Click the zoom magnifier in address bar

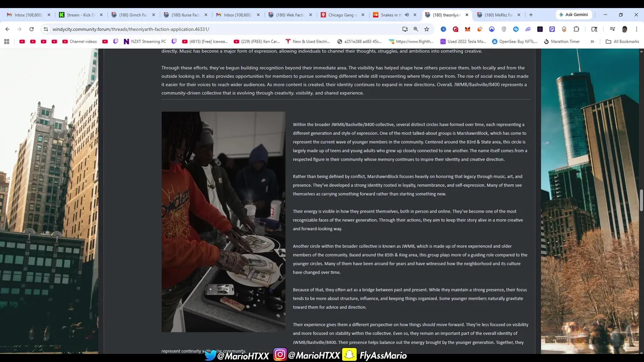tap(416, 29)
